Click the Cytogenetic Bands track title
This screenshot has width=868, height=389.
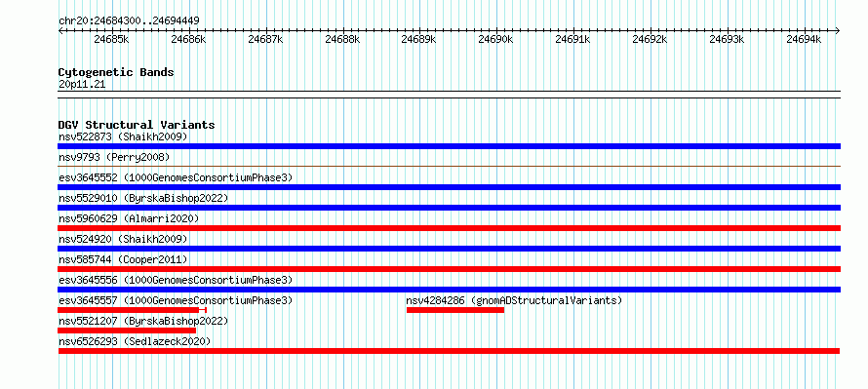116,72
